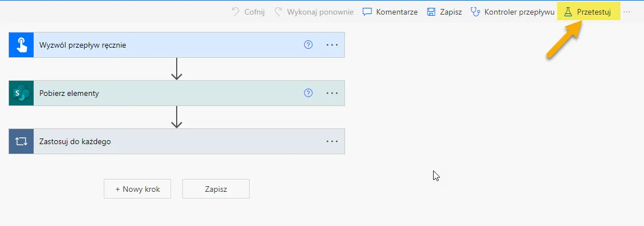Viewport: 644px width, 226px height.
Task: Click the highlighted Przetestuj test button
Action: tap(588, 12)
